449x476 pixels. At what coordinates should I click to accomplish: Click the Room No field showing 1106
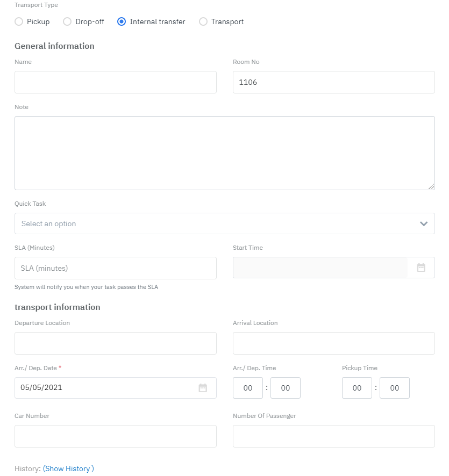point(333,82)
